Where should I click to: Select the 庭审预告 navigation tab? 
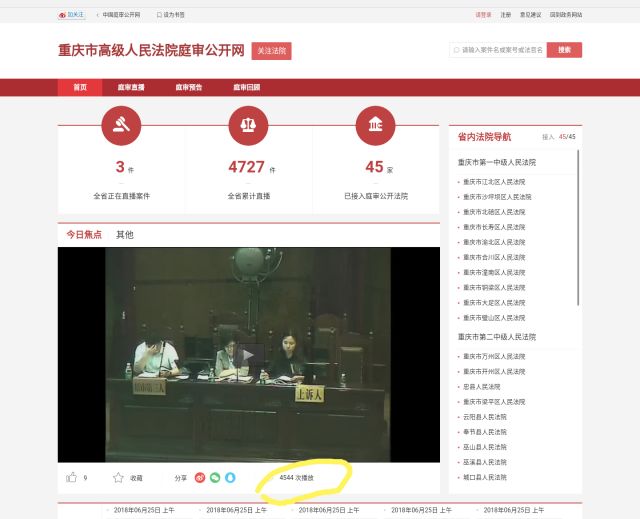[x=189, y=87]
